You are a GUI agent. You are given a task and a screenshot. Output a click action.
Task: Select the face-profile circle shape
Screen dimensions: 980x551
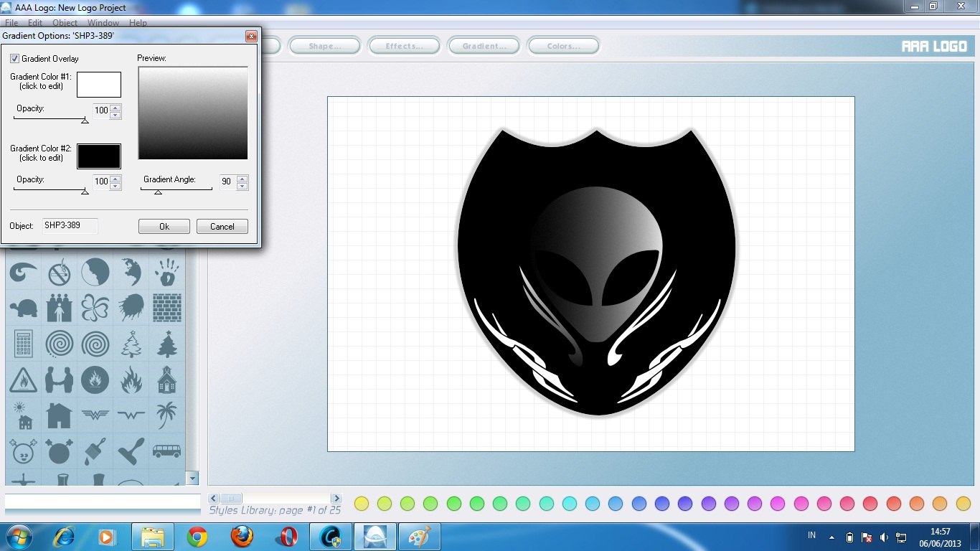tap(95, 273)
